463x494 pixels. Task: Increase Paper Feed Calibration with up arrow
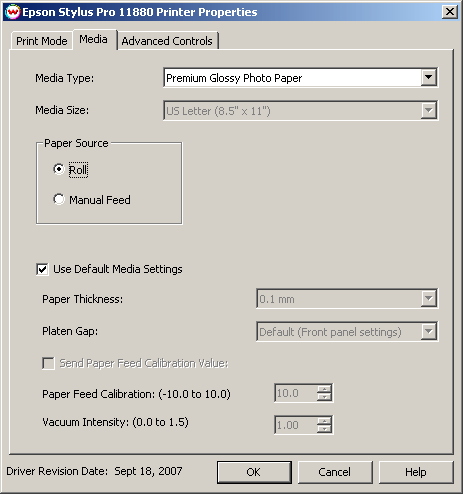pyautogui.click(x=324, y=389)
